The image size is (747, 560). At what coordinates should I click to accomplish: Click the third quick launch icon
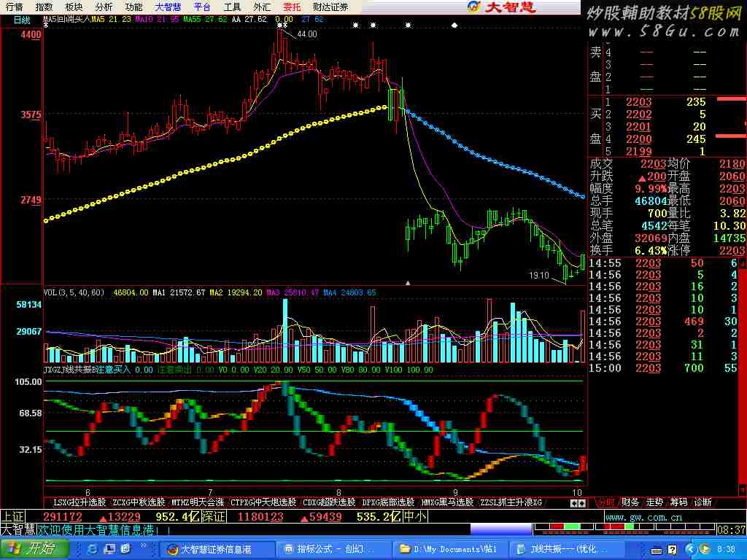point(125,549)
